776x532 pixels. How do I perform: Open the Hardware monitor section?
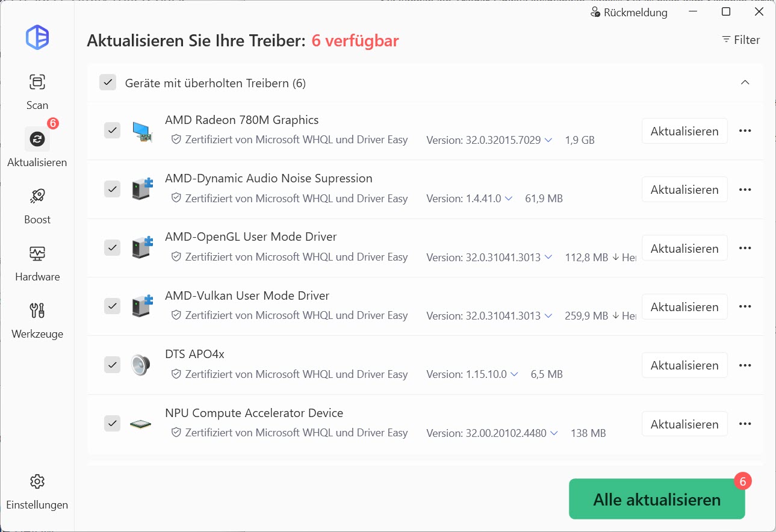tap(37, 263)
